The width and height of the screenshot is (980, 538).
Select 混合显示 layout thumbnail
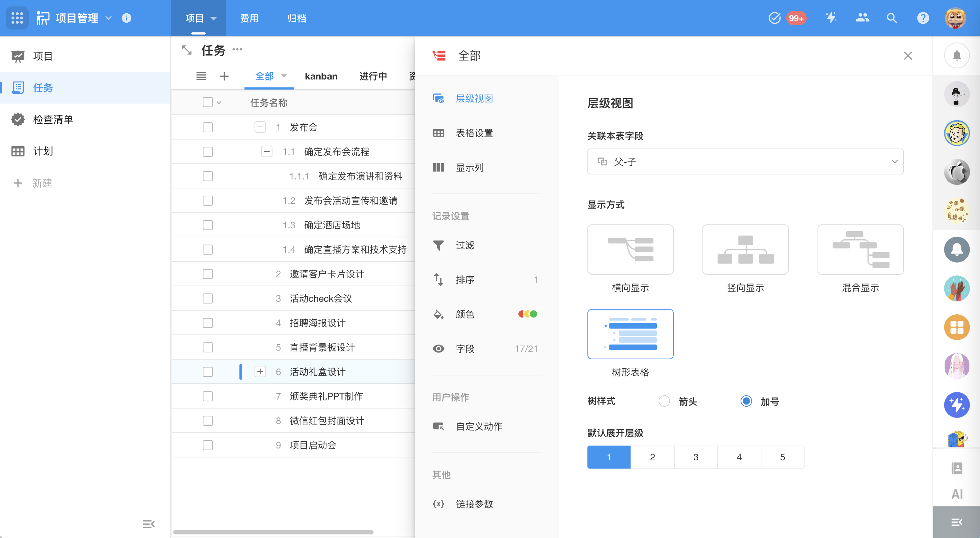pos(860,249)
